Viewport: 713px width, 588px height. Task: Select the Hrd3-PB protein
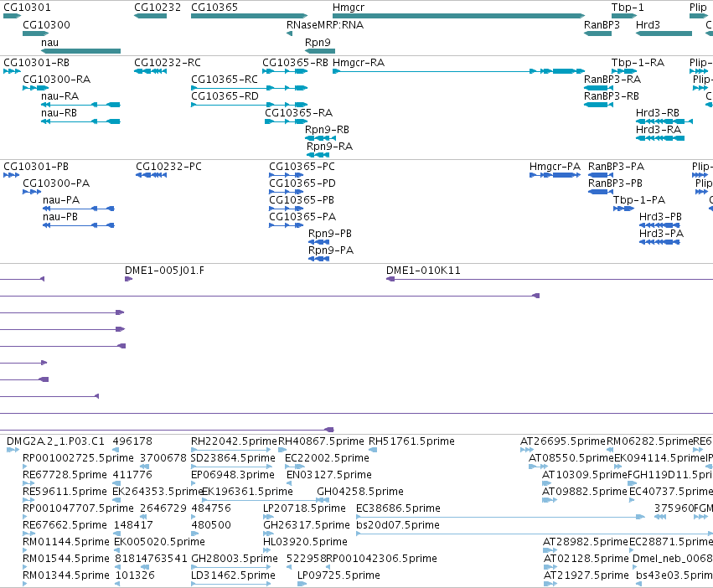pos(659,225)
